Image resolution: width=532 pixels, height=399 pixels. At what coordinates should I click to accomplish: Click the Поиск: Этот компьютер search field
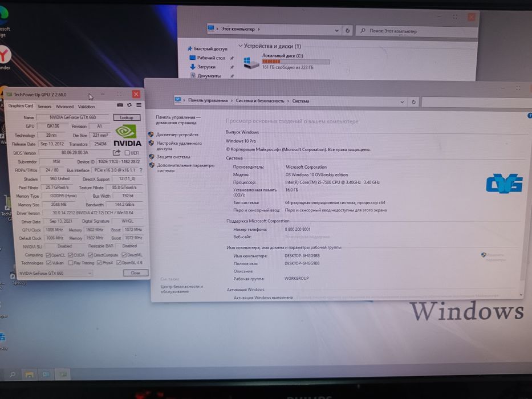[x=417, y=31]
